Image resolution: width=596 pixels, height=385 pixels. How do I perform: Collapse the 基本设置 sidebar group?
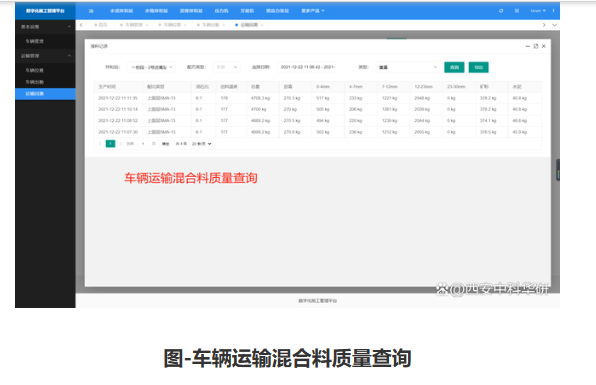click(45, 27)
